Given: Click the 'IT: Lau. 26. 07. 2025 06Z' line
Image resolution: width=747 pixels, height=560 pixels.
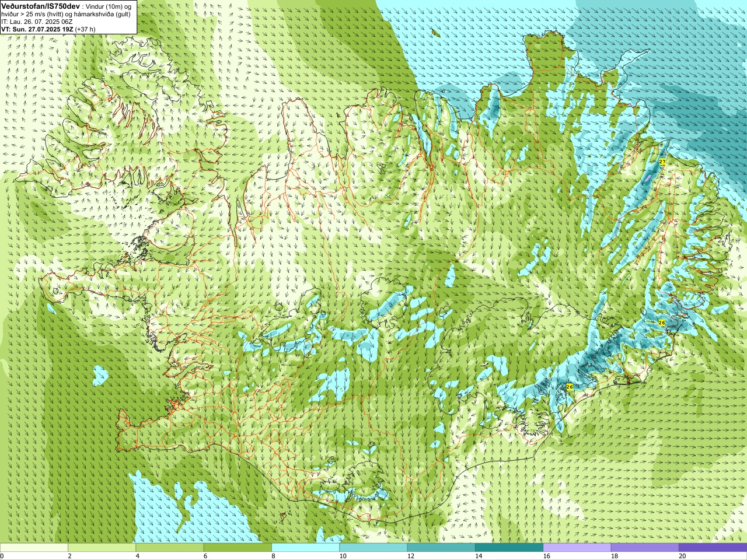Looking at the screenshot, I should (37, 22).
